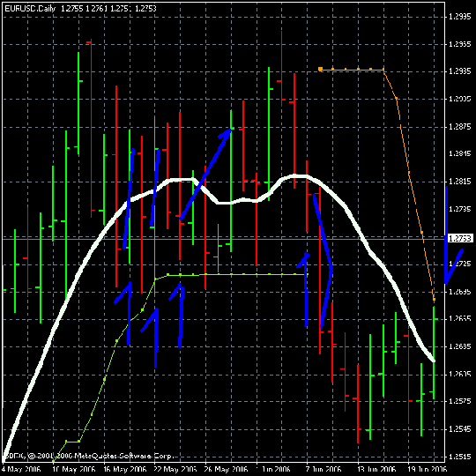The height and width of the screenshot is (476, 476).
Task: Select the diagonal blue arrow pointing up-right
Action: (205, 174)
